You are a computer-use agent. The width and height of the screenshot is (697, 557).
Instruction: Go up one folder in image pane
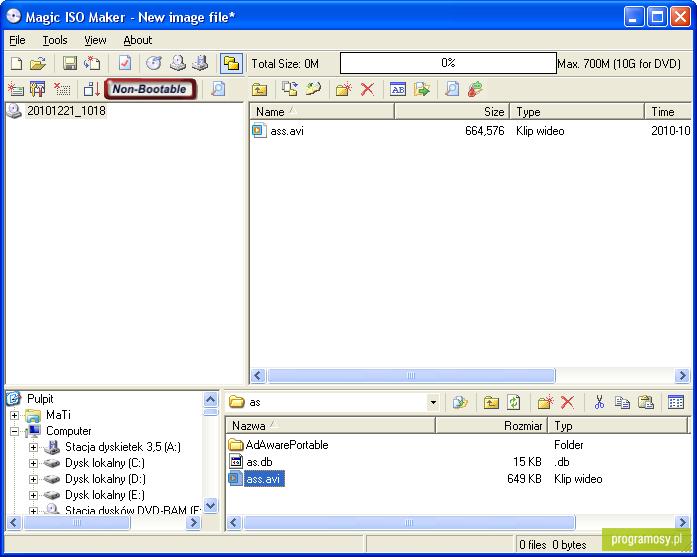point(259,89)
